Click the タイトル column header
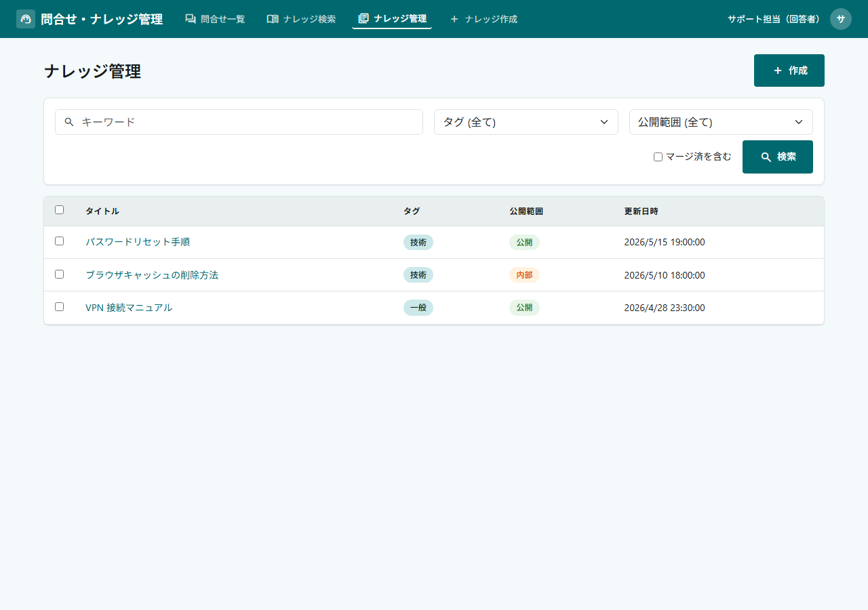The image size is (868, 610). click(x=102, y=211)
